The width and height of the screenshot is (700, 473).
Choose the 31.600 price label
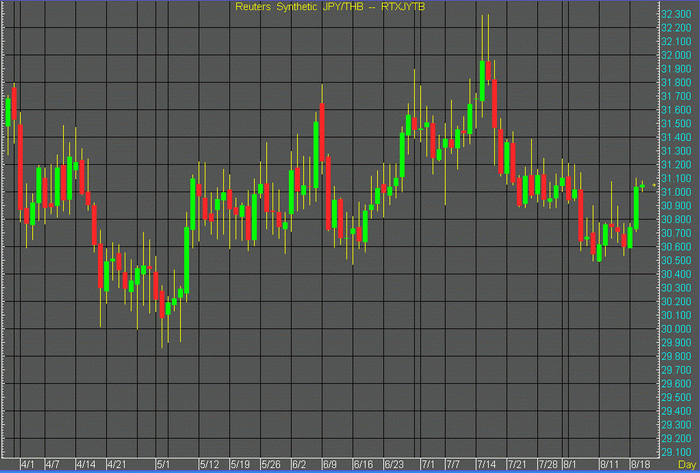point(676,110)
